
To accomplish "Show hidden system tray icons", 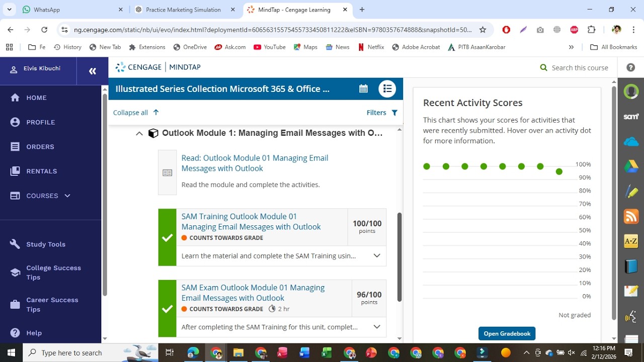I will 526,352.
